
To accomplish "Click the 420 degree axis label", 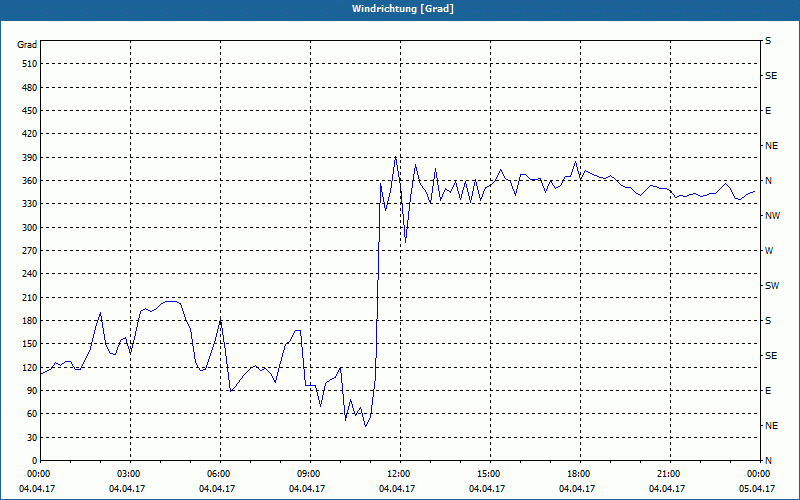I will (30, 134).
